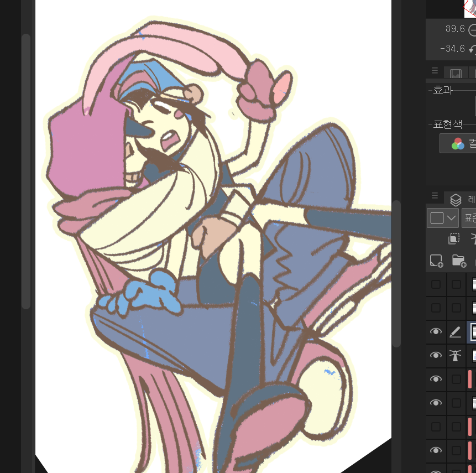Hide the layer directly below the lighthouse layer

tap(436, 379)
